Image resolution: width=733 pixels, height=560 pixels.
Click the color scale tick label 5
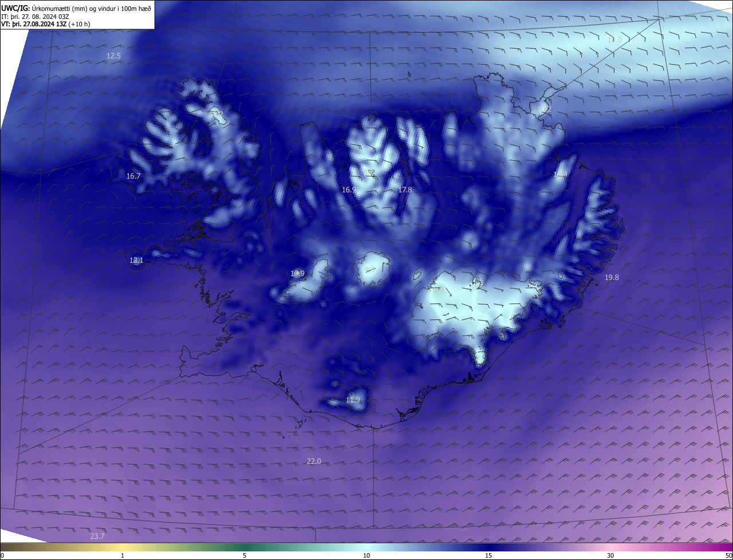tap(245, 555)
